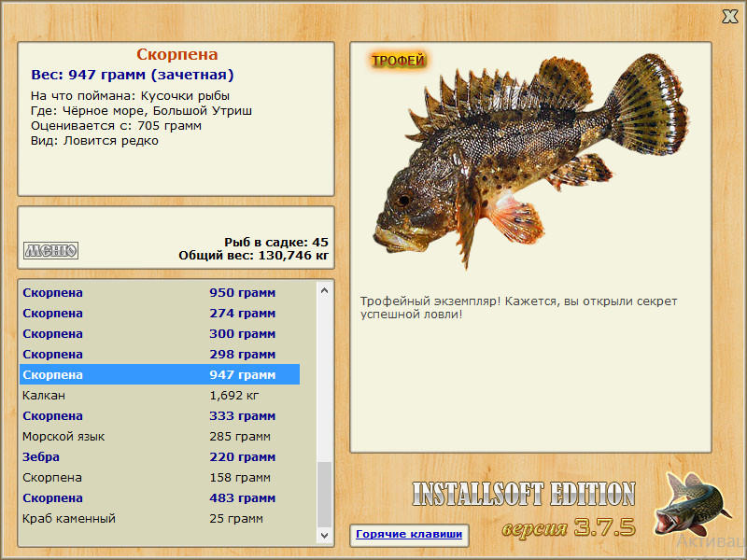Image resolution: width=747 pixels, height=560 pixels.
Task: Select the Калкан 1,692 кг row
Action: point(160,395)
